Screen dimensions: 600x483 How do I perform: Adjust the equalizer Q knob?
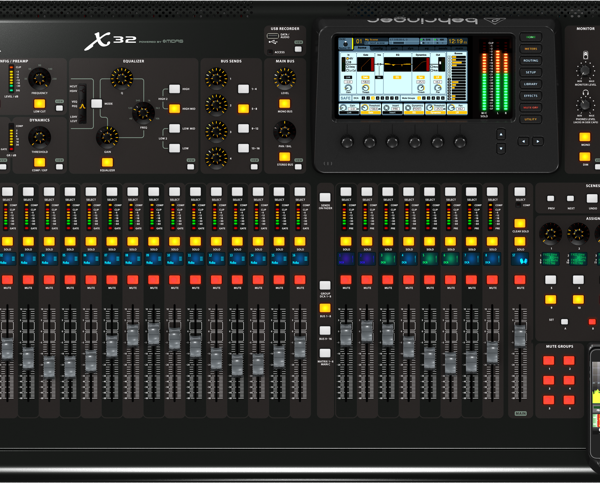click(x=122, y=79)
